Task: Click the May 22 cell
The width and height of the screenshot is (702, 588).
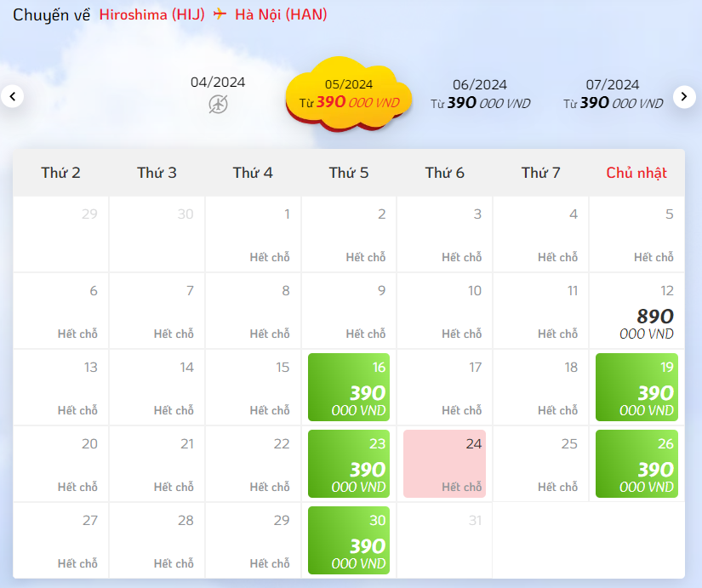Action: [253, 464]
